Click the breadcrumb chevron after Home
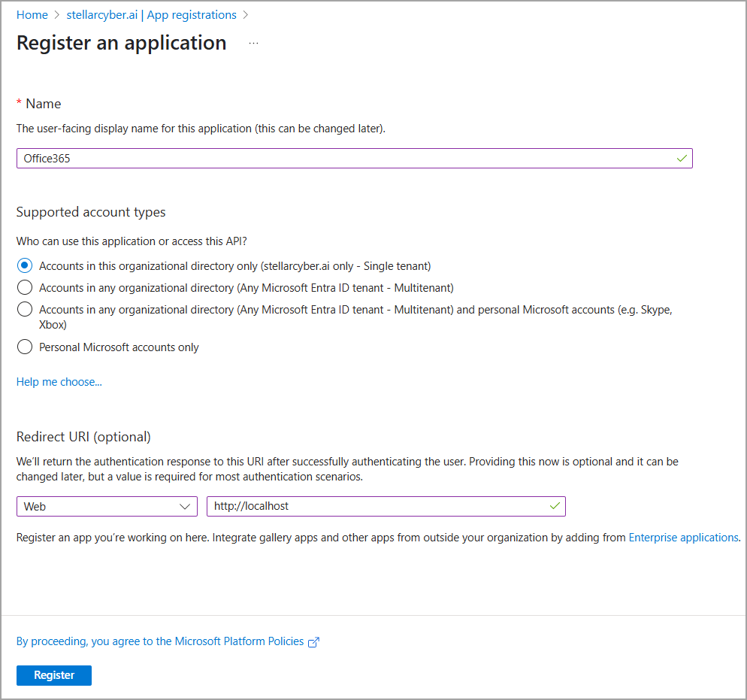This screenshot has height=700, width=747. click(56, 15)
